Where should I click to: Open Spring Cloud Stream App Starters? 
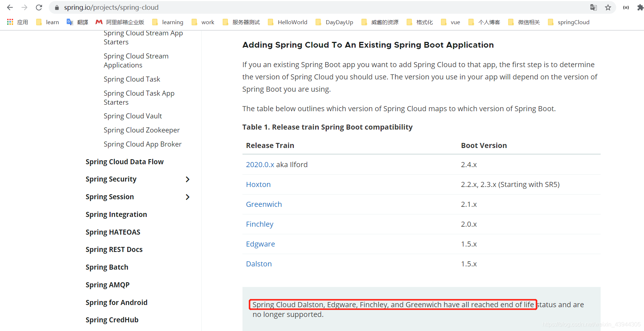tap(143, 38)
